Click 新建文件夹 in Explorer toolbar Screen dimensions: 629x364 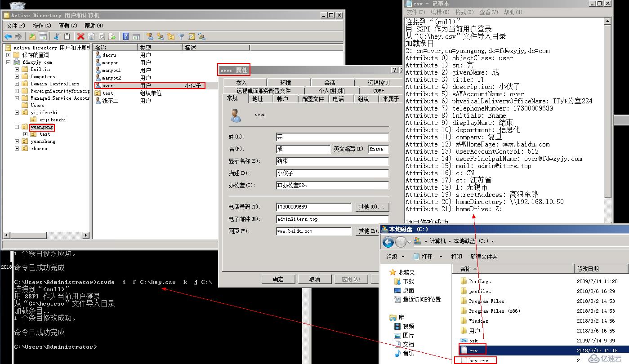pos(484,257)
